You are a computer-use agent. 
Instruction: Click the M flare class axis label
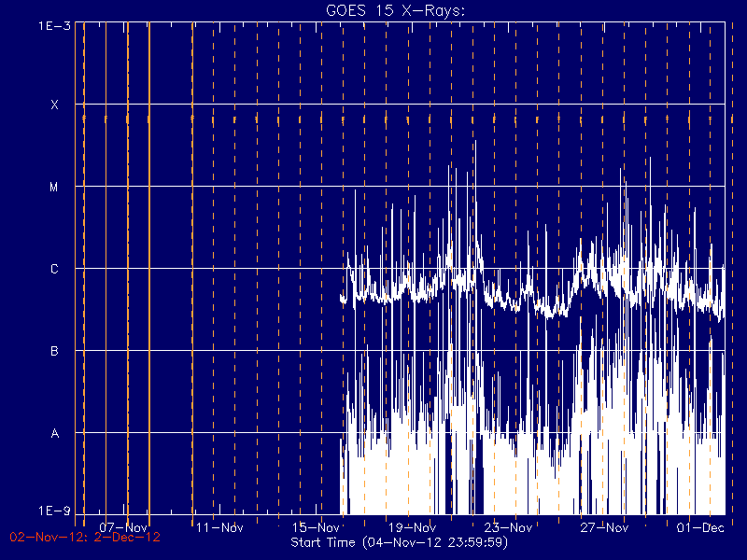point(54,188)
